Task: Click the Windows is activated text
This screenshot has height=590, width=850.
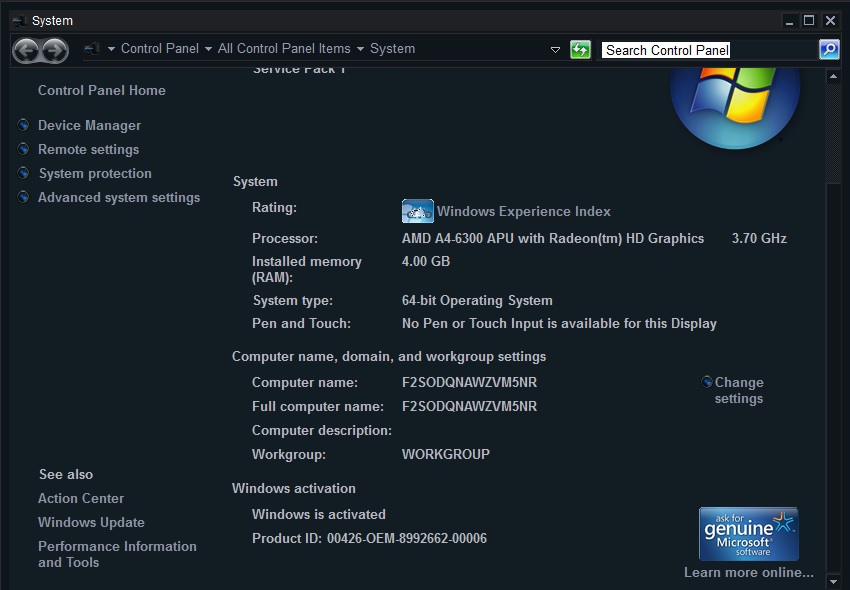Action: (319, 514)
